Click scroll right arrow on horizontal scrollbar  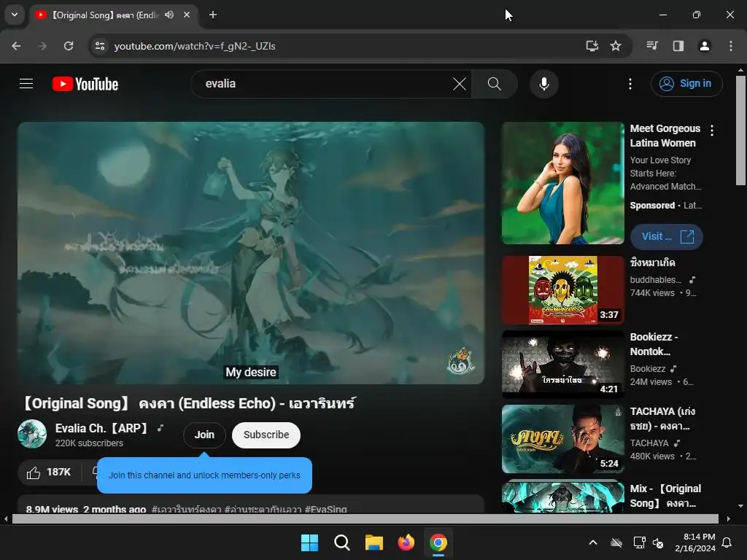pos(729,518)
